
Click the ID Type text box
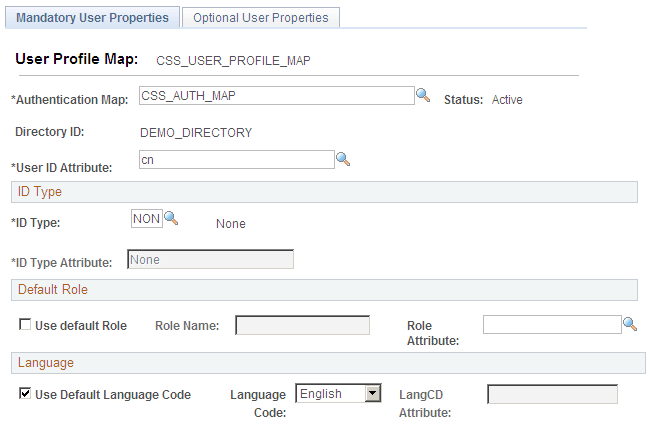tap(146, 218)
